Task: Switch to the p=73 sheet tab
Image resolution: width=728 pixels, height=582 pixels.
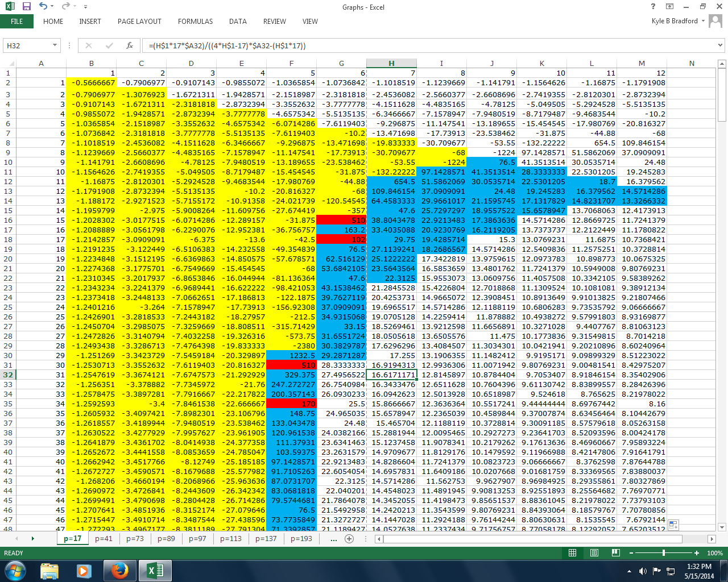Action: pyautogui.click(x=135, y=538)
